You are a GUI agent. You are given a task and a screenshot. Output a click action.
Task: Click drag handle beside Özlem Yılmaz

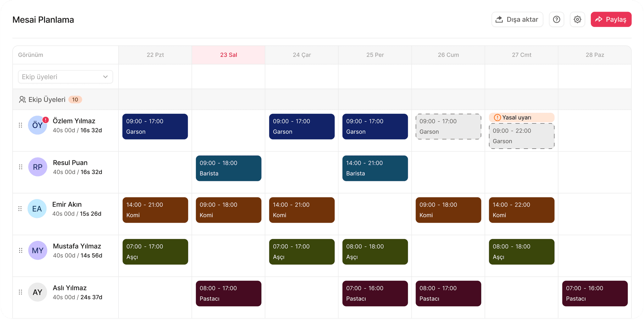point(20,125)
